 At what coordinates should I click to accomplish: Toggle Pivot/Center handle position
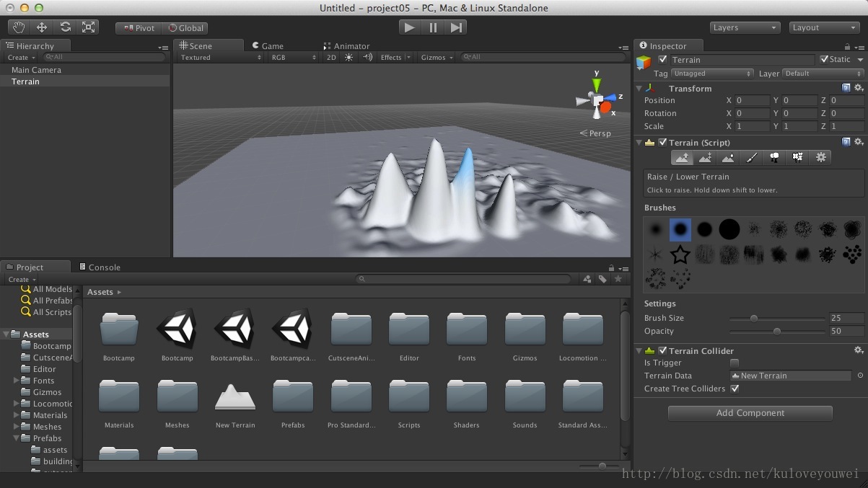pyautogui.click(x=139, y=28)
